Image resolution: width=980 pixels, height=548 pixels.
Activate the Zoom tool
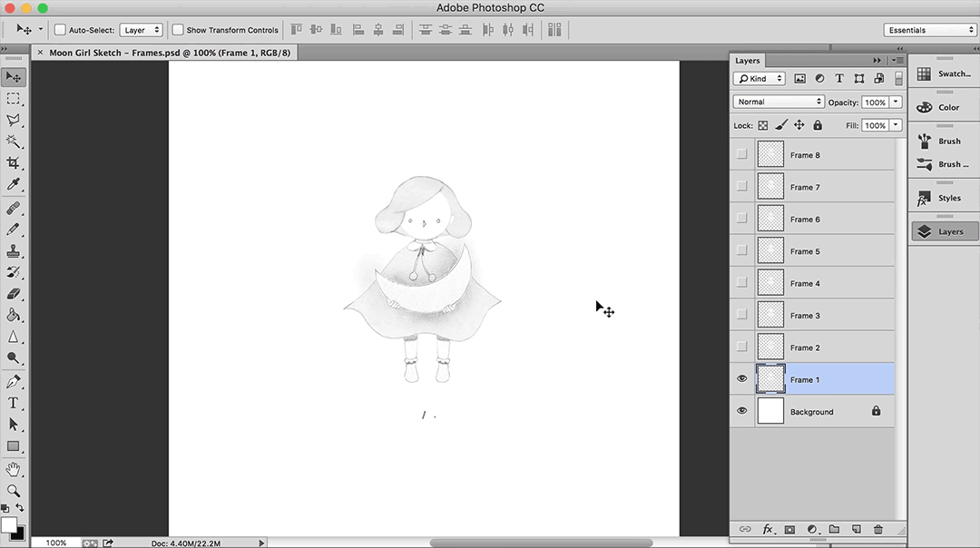[14, 490]
